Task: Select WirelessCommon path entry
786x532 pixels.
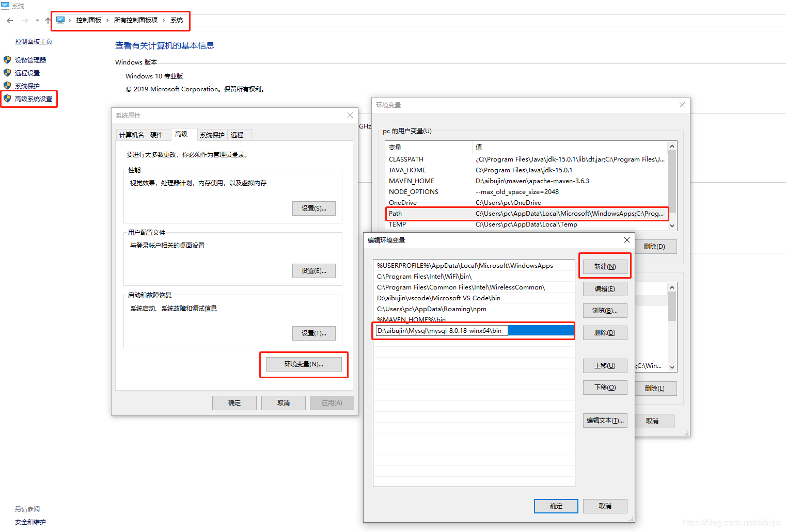Action: [x=474, y=287]
